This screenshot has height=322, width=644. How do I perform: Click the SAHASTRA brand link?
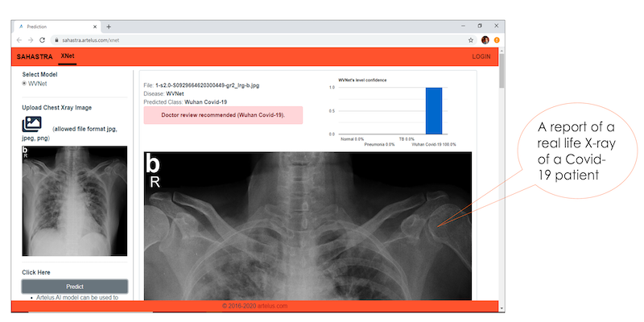(x=35, y=56)
